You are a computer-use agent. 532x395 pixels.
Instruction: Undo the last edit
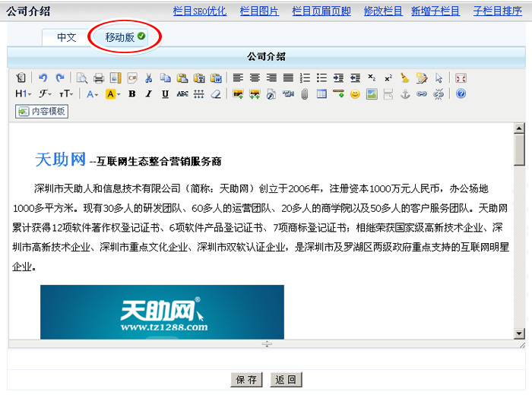tap(43, 78)
